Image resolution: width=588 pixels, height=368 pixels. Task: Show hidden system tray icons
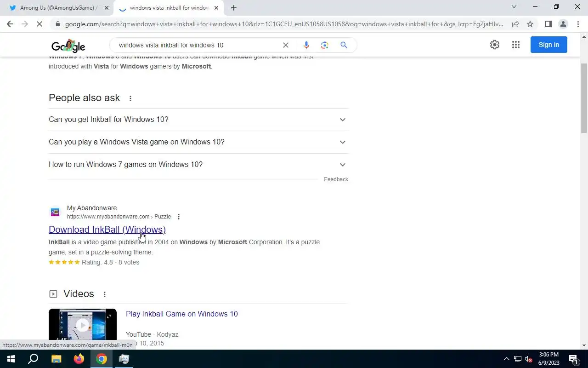coord(507,359)
